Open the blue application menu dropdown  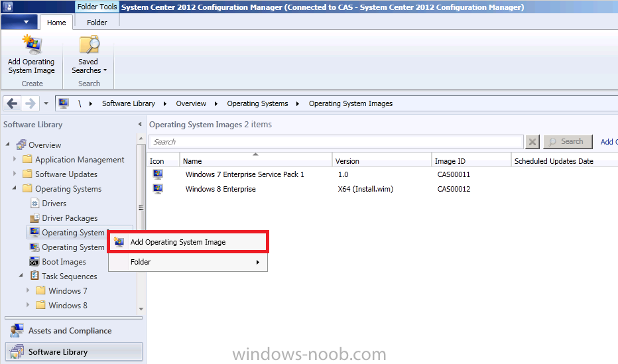pos(19,22)
